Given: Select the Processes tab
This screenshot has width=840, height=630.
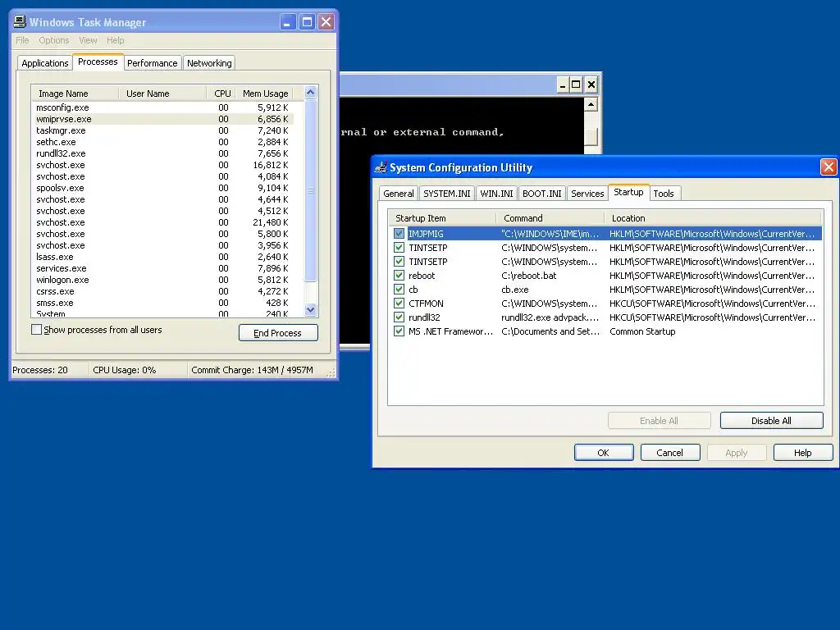Looking at the screenshot, I should pyautogui.click(x=98, y=62).
